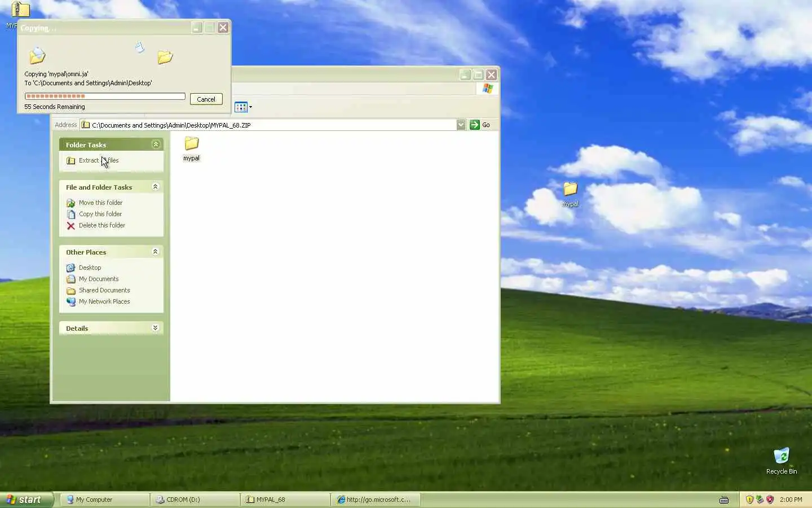Minimize the Copying dialog
Screen dimensions: 812x508
coord(197,27)
